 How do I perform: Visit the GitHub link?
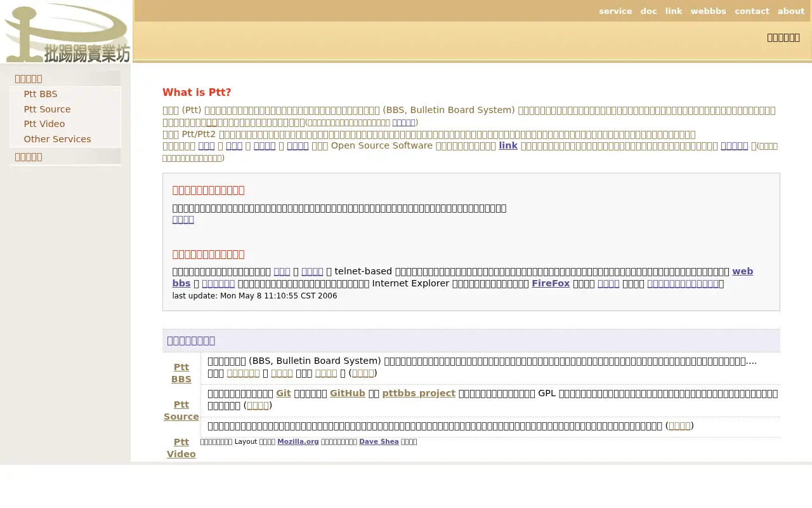point(348,393)
